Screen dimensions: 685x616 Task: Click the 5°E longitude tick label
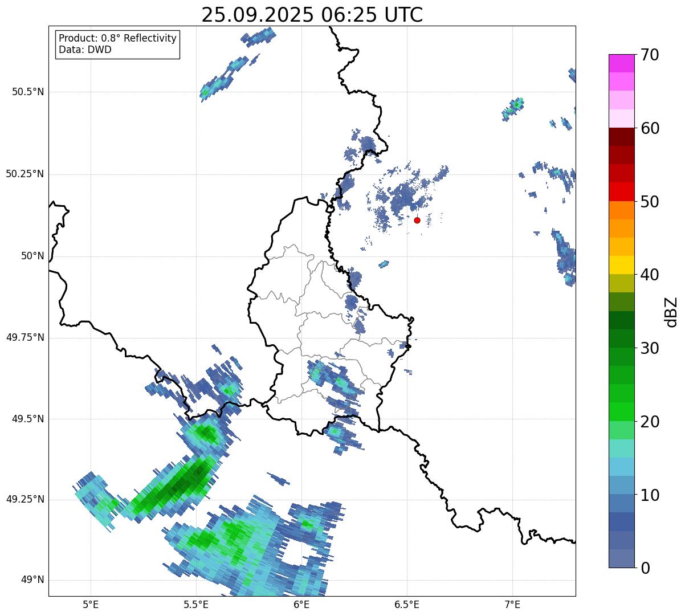91,604
